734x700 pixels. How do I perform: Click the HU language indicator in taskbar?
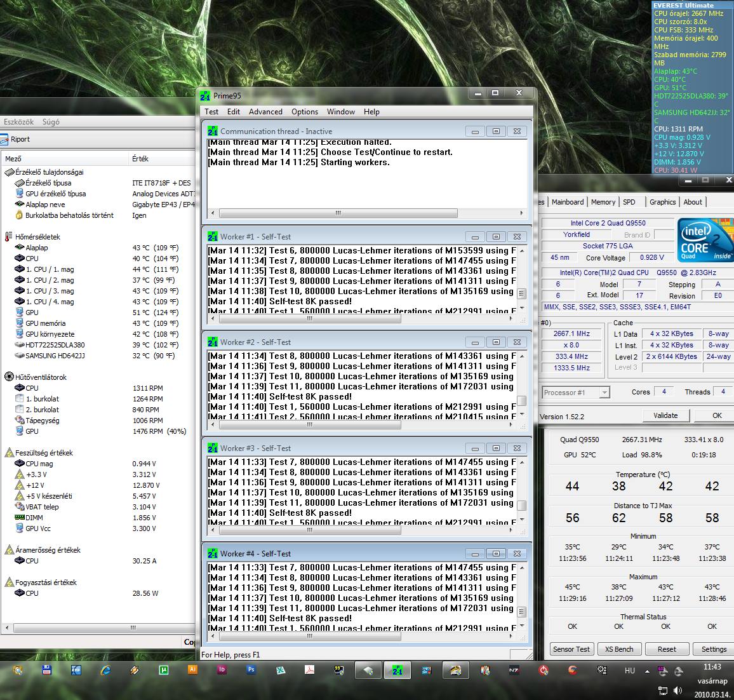630,671
